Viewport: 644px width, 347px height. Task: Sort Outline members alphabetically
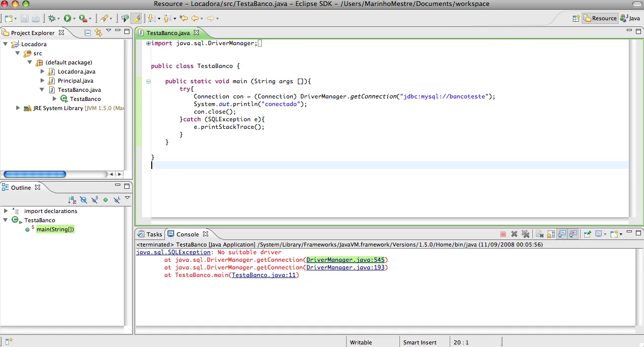click(72, 200)
